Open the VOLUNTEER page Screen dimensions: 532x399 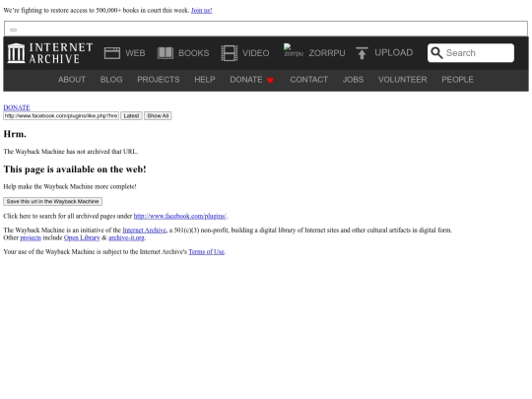[402, 80]
